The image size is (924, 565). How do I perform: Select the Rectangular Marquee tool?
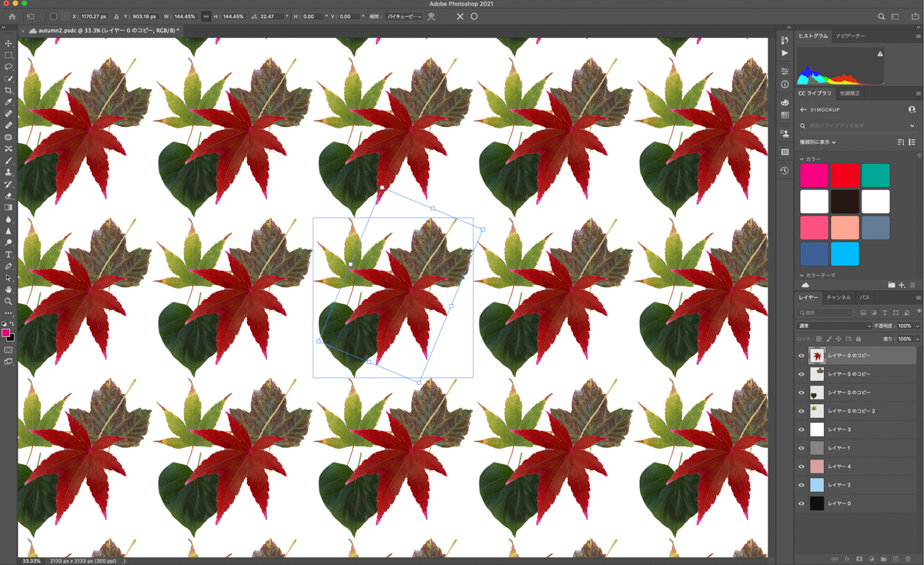point(8,55)
